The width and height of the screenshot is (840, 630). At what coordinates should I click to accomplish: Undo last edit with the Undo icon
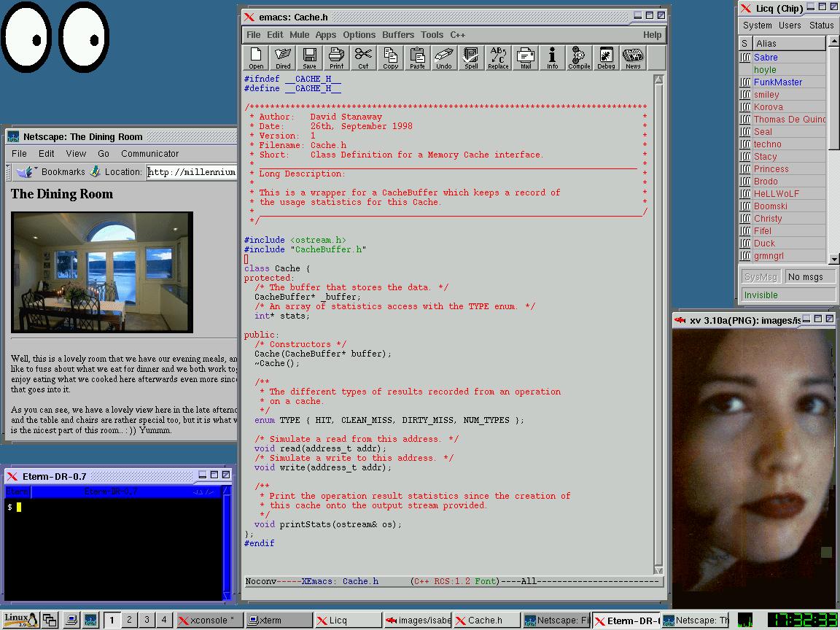(444, 58)
